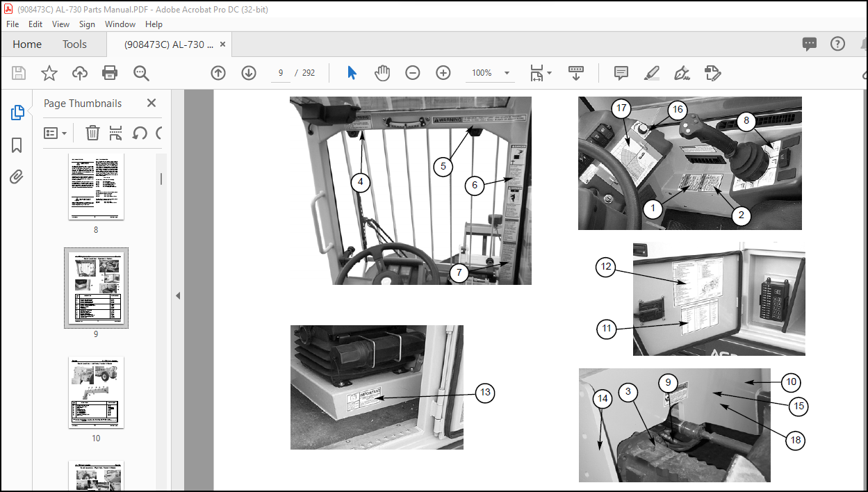The image size is (868, 492).
Task: Open the Bookmarks panel icon
Action: pos(17,145)
